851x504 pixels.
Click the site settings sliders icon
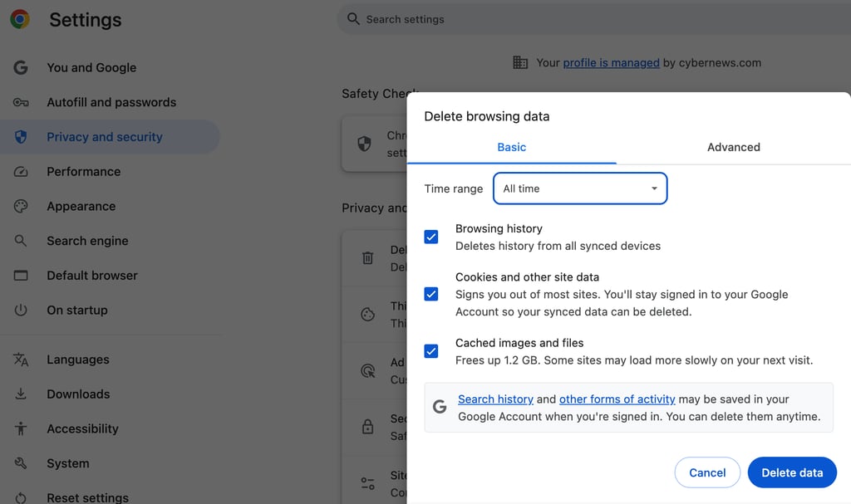pos(367,483)
